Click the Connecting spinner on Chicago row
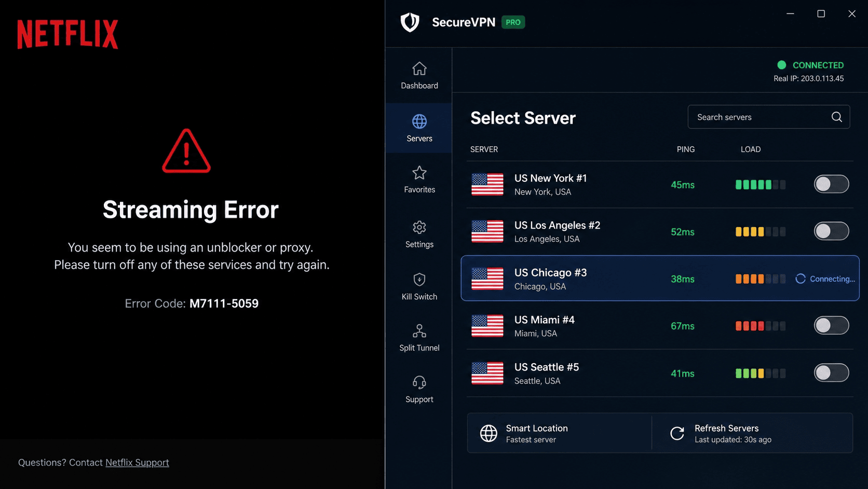The width and height of the screenshot is (868, 489). click(x=801, y=279)
